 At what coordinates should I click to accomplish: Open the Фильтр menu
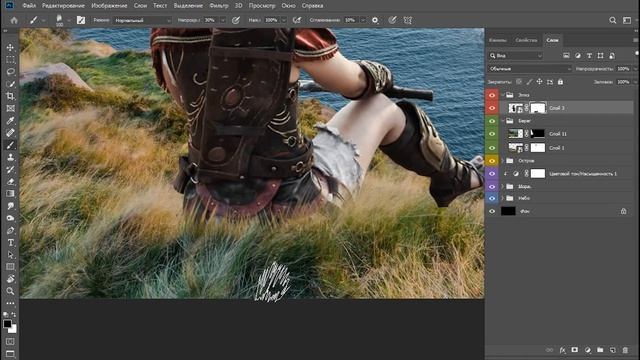click(219, 6)
